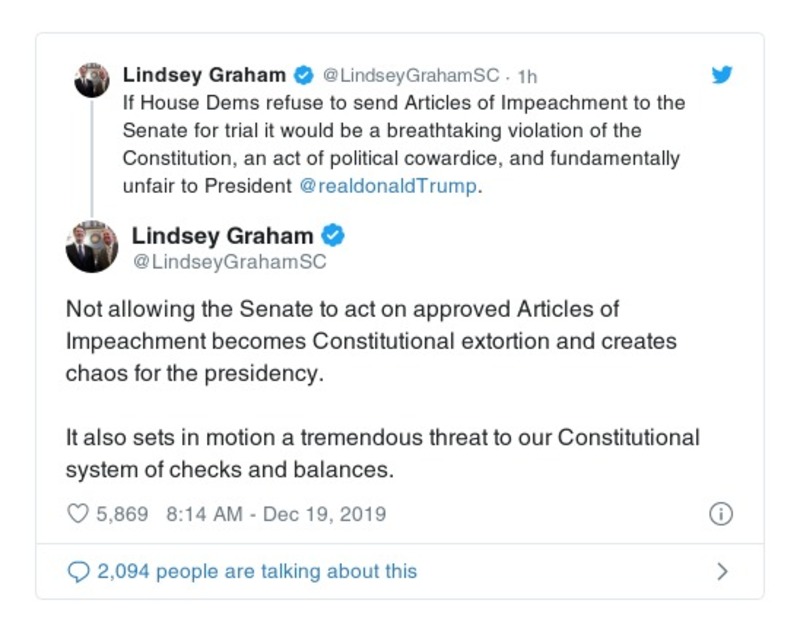Click the verified badge beside the large bold name
The image size is (800, 632).
point(333,236)
